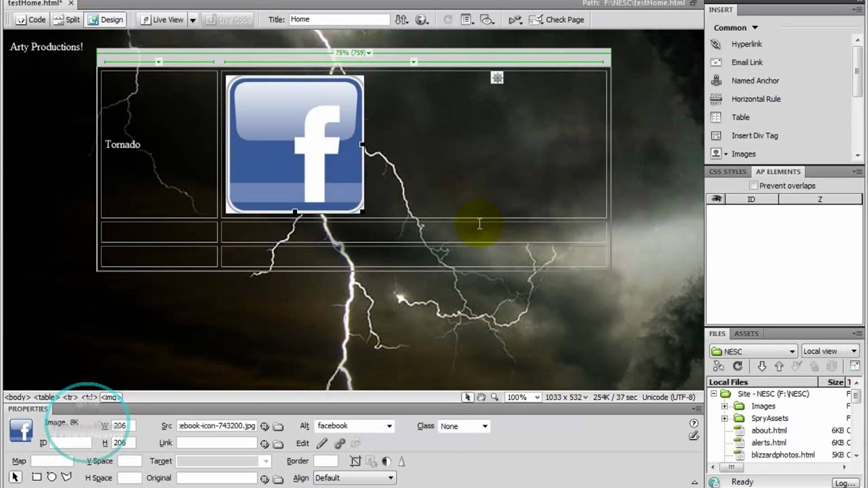
Task: Select the pointer hotspot tool
Action: click(16, 477)
